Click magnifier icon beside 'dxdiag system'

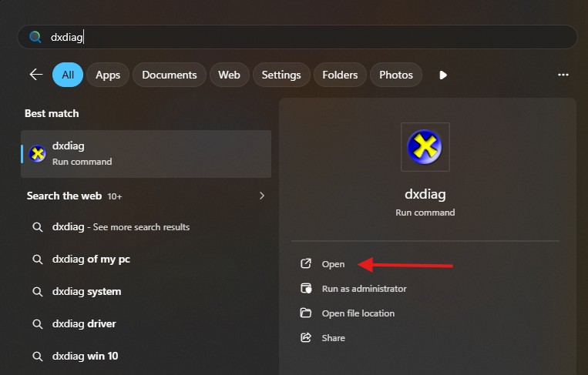tap(38, 292)
